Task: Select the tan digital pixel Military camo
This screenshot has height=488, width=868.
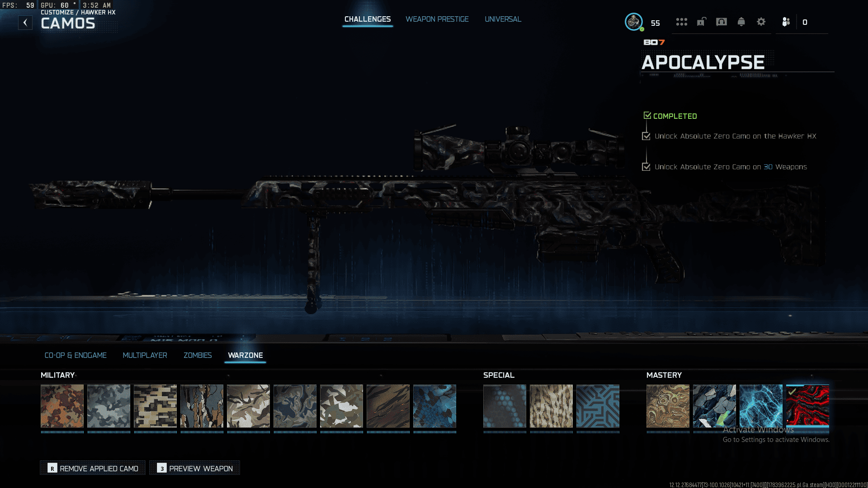Action: [x=156, y=406]
